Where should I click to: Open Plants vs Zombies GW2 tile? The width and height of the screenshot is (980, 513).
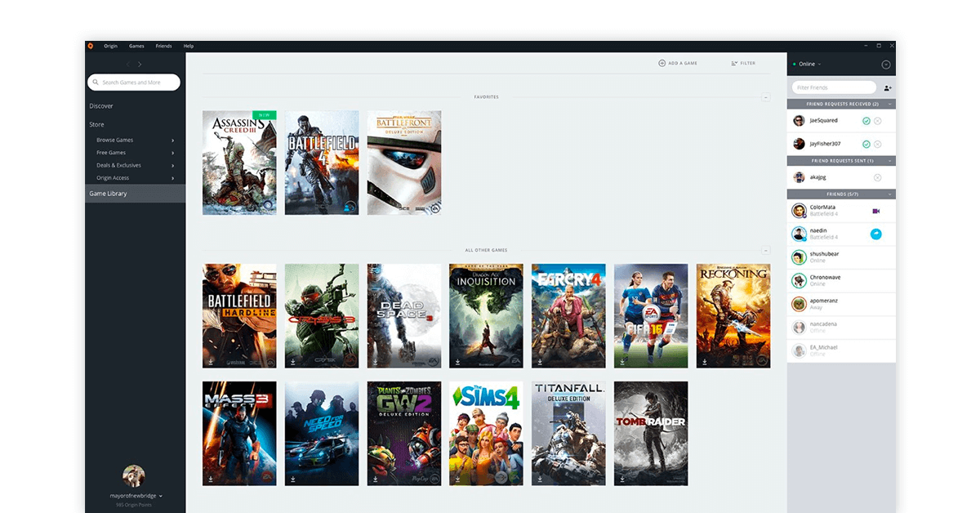[404, 434]
